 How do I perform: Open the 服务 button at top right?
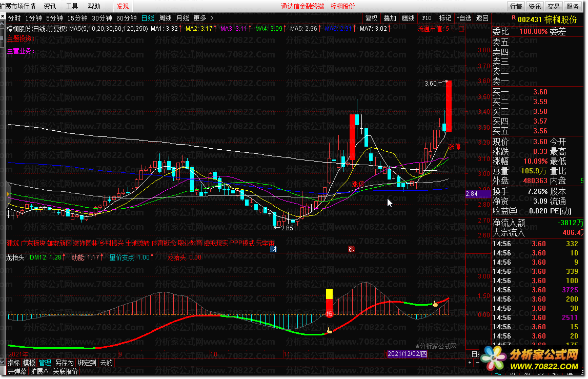point(573,6)
